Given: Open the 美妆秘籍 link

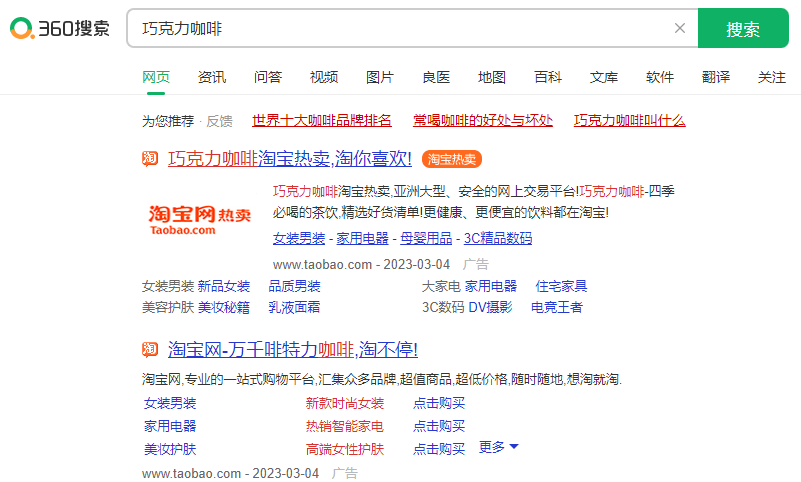Looking at the screenshot, I should (224, 307).
